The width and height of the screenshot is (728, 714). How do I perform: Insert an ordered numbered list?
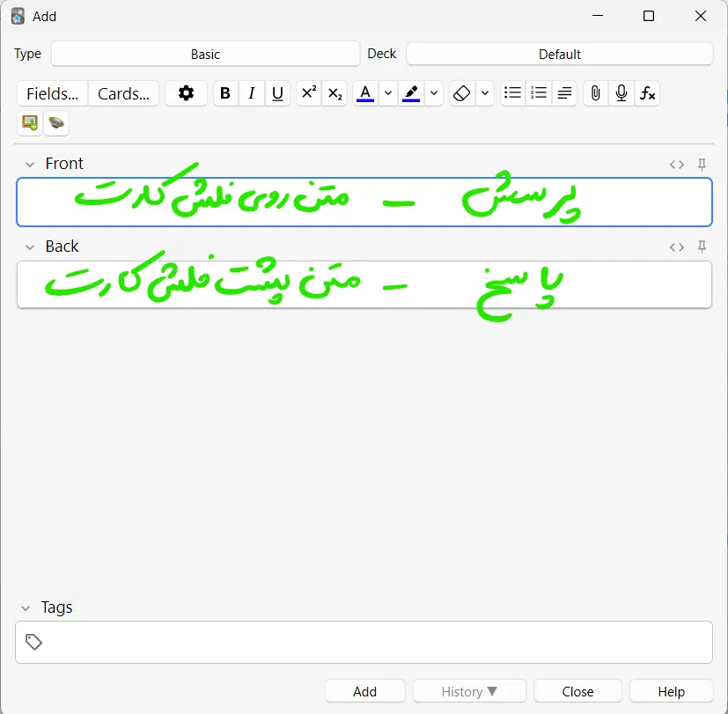point(539,93)
